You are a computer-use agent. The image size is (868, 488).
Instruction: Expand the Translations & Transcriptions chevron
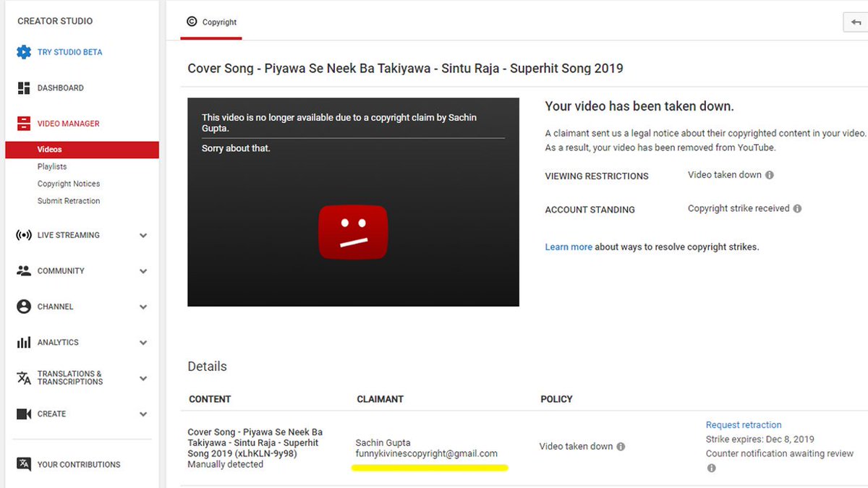point(143,379)
